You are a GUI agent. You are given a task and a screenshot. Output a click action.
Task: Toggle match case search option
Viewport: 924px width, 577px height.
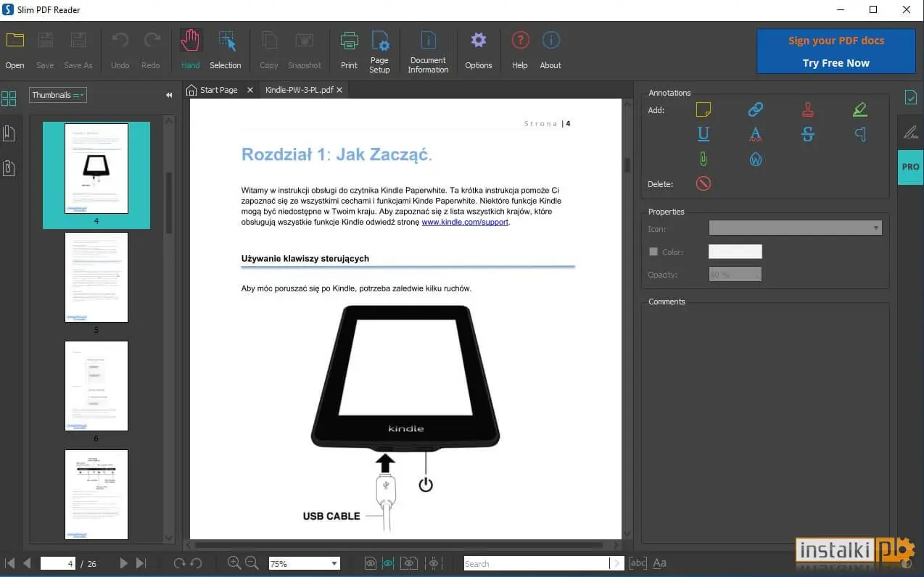[660, 563]
